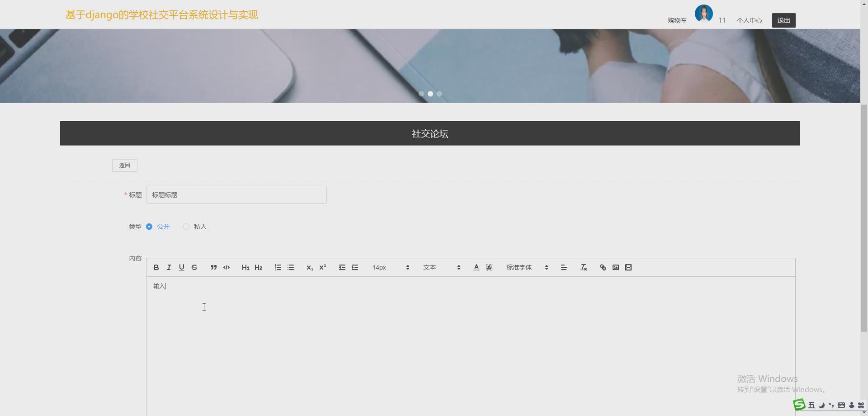Open the IME toolbox grid icon
This screenshot has height=416, width=868.
coord(861,405)
